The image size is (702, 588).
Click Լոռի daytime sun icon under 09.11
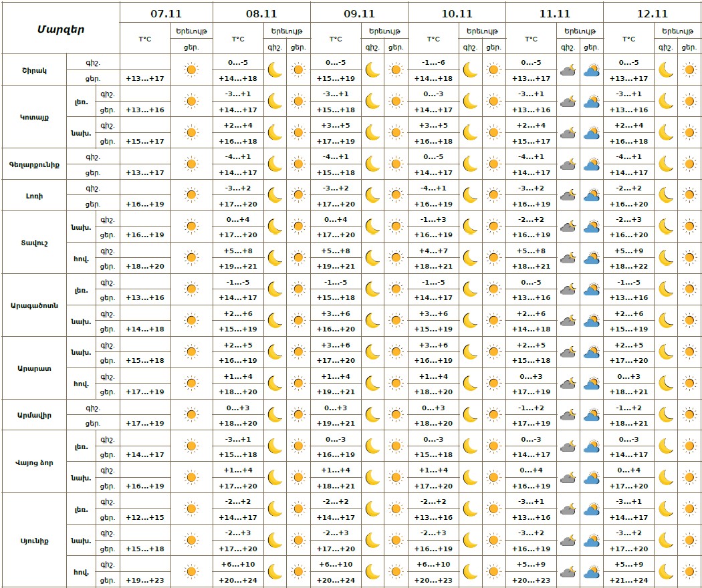[396, 195]
